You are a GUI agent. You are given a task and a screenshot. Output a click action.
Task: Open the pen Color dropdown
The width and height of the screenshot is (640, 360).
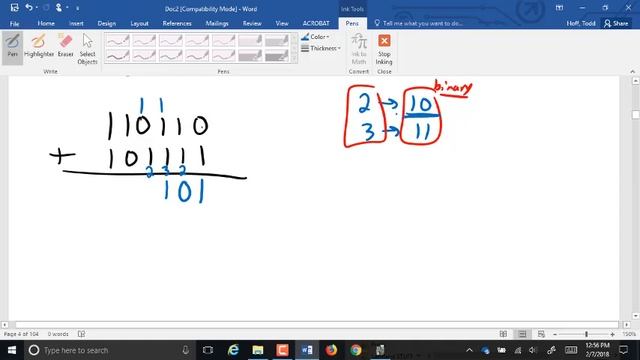pos(315,37)
